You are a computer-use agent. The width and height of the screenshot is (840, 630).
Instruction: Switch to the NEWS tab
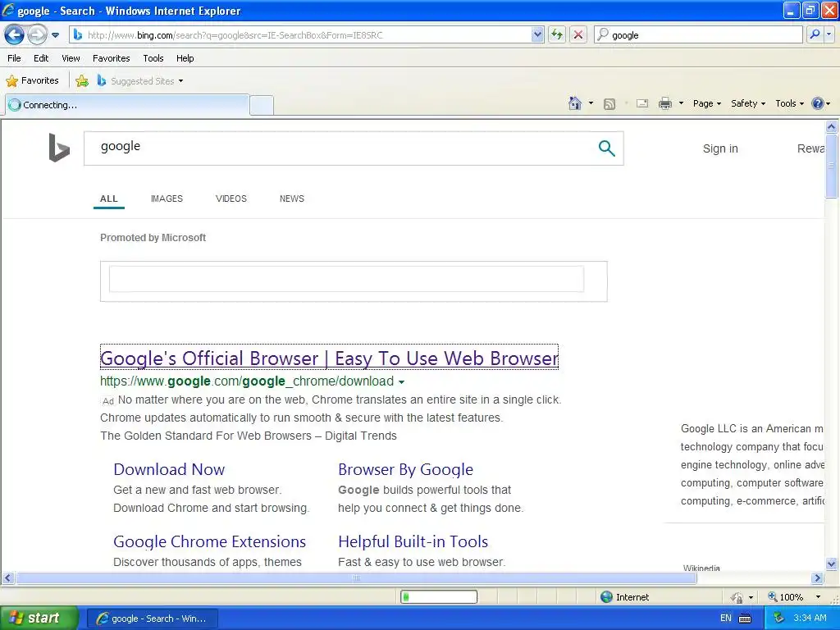point(291,199)
